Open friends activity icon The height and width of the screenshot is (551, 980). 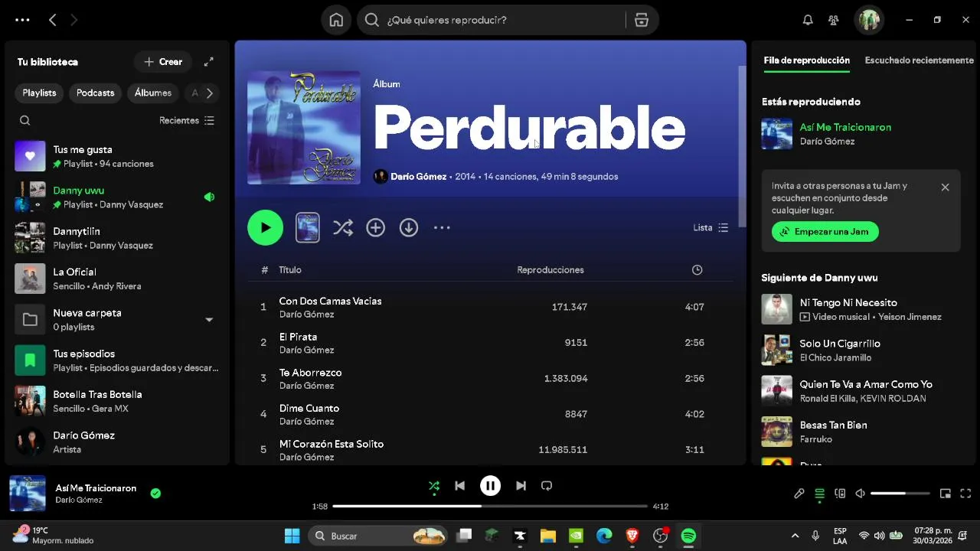(834, 20)
